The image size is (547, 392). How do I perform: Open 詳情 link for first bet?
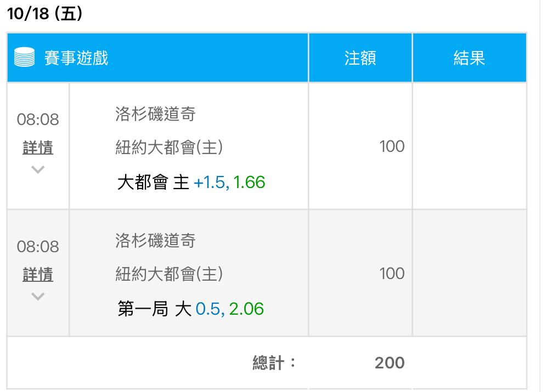point(38,147)
